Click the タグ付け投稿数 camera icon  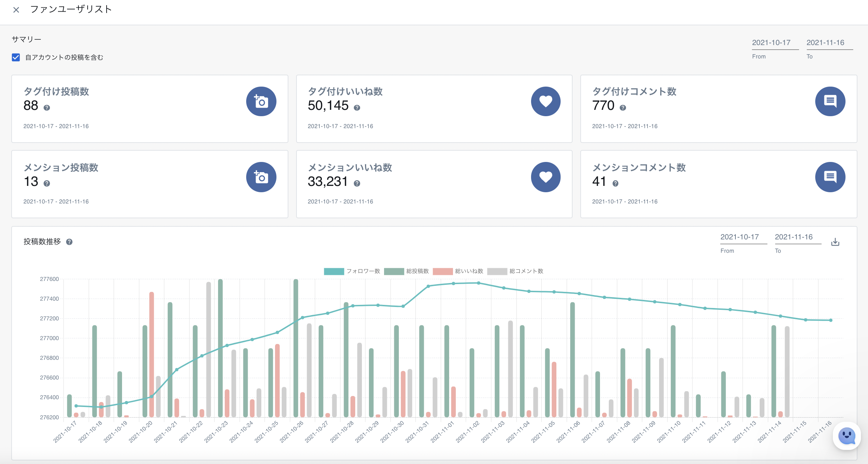tap(261, 101)
